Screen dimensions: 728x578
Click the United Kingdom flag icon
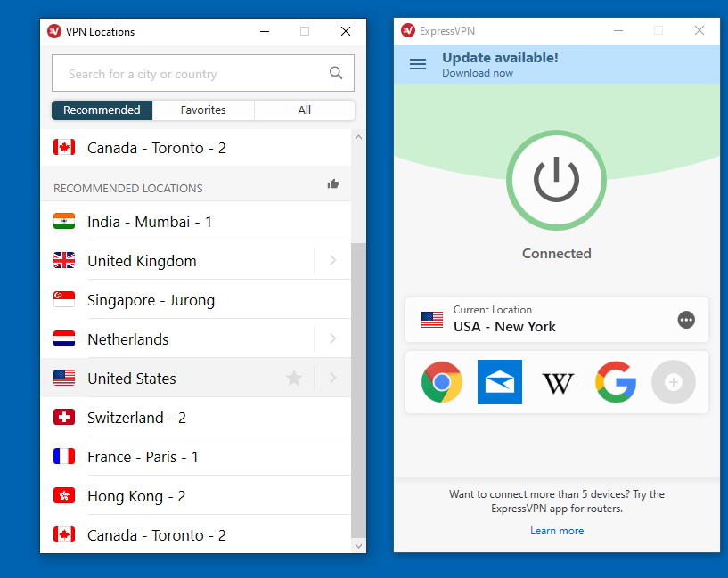coord(64,260)
